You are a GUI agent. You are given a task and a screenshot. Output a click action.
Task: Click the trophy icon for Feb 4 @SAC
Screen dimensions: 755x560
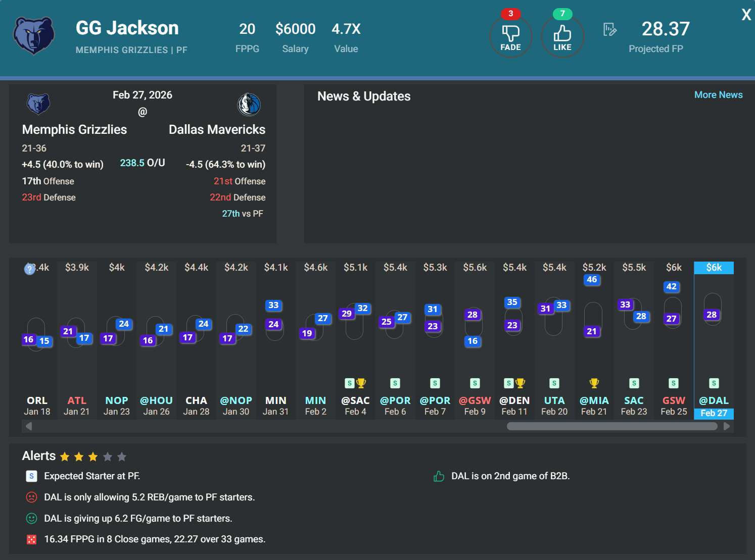coord(361,383)
